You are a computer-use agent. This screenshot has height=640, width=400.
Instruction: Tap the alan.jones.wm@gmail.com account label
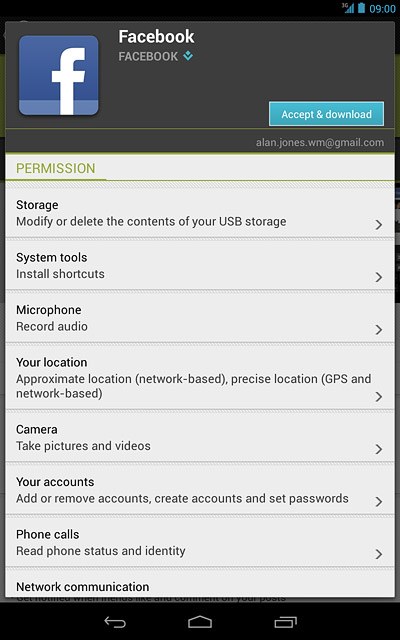[320, 142]
